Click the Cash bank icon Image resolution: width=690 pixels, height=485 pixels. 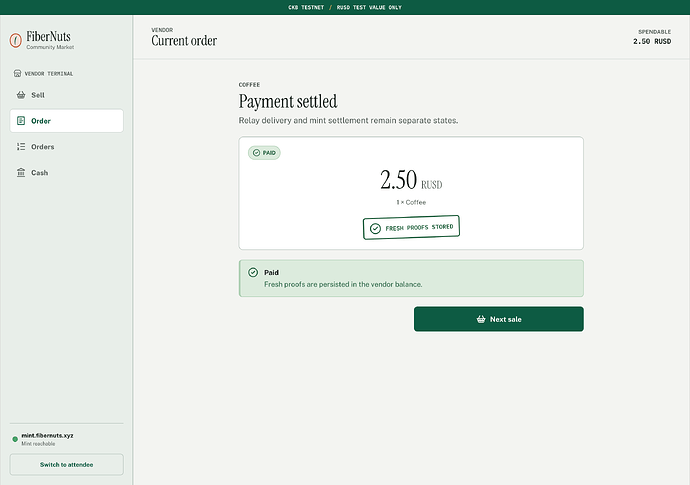[21, 173]
